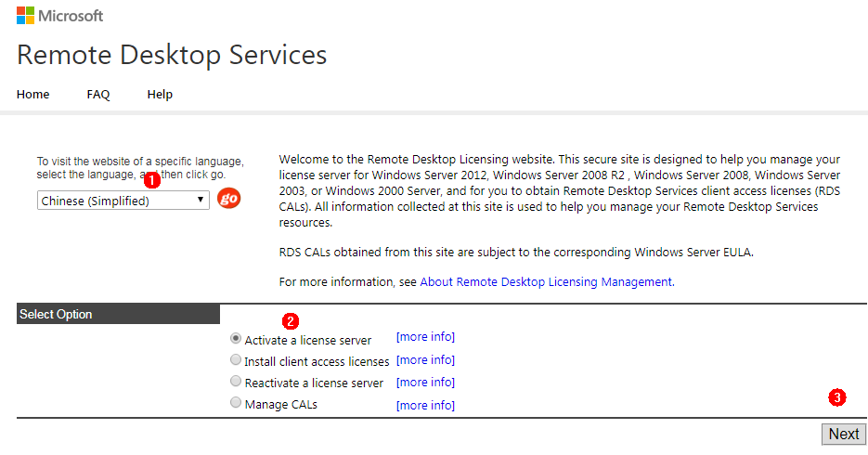Image resolution: width=868 pixels, height=455 pixels.
Task: Click the Next button
Action: tap(844, 434)
